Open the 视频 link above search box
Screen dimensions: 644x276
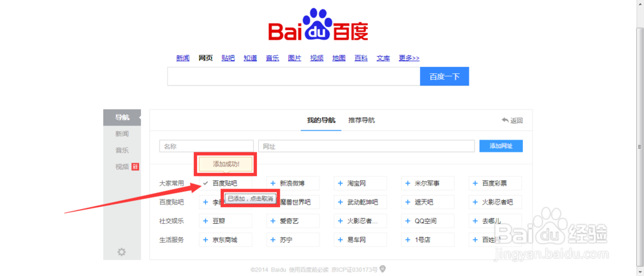[x=317, y=59]
